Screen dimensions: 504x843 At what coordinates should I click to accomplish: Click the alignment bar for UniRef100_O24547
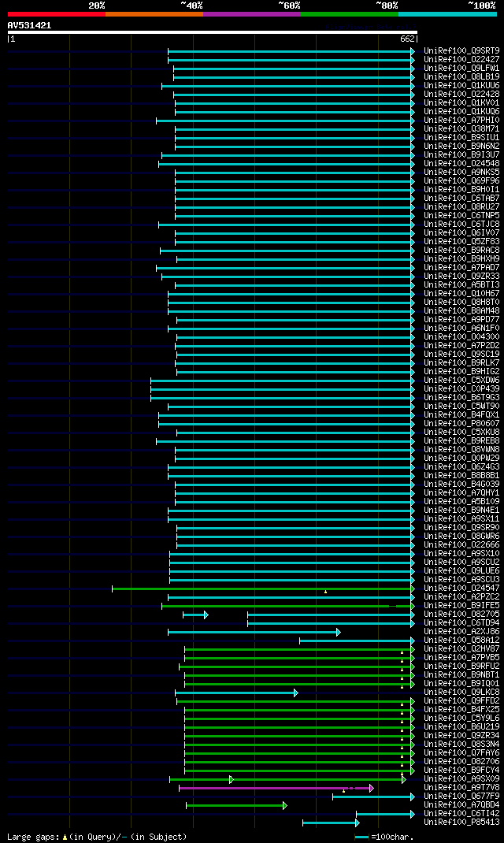coord(261,589)
